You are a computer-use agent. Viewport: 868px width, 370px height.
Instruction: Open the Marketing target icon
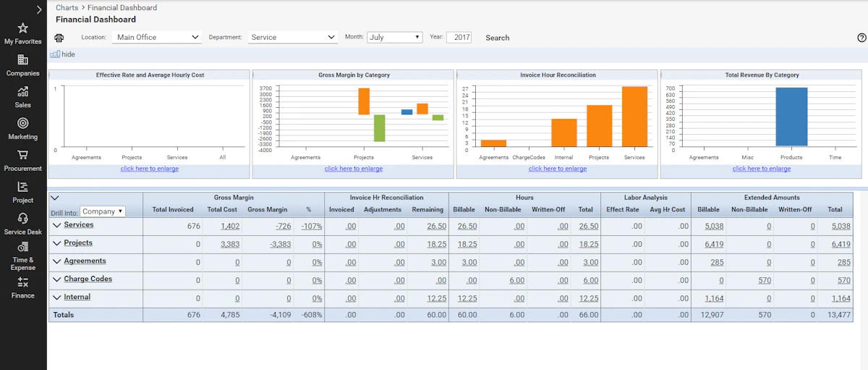pos(23,124)
